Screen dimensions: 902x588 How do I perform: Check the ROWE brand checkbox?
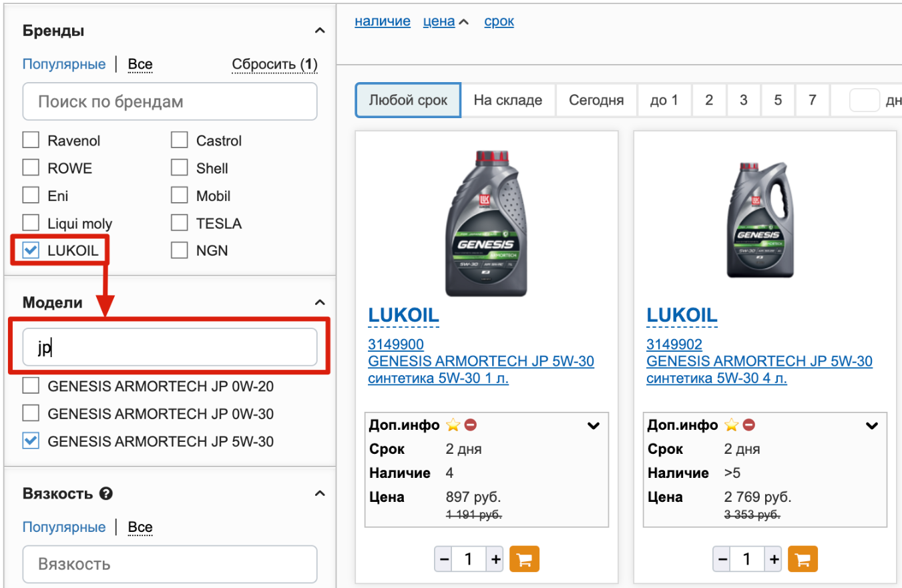pos(31,168)
